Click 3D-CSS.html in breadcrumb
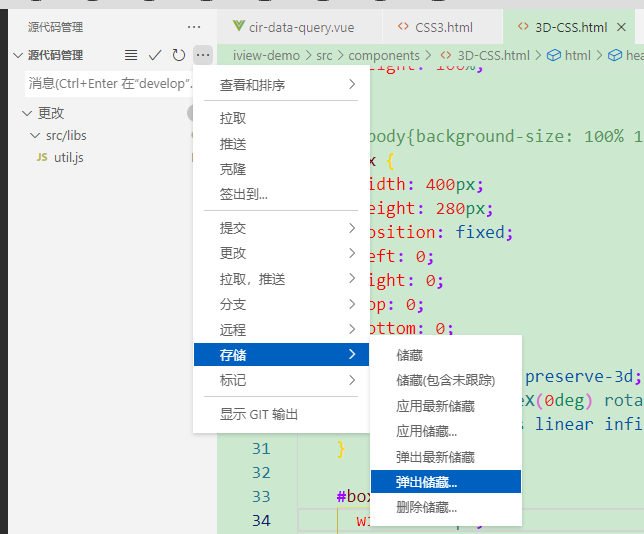This screenshot has width=644, height=534. [x=494, y=55]
